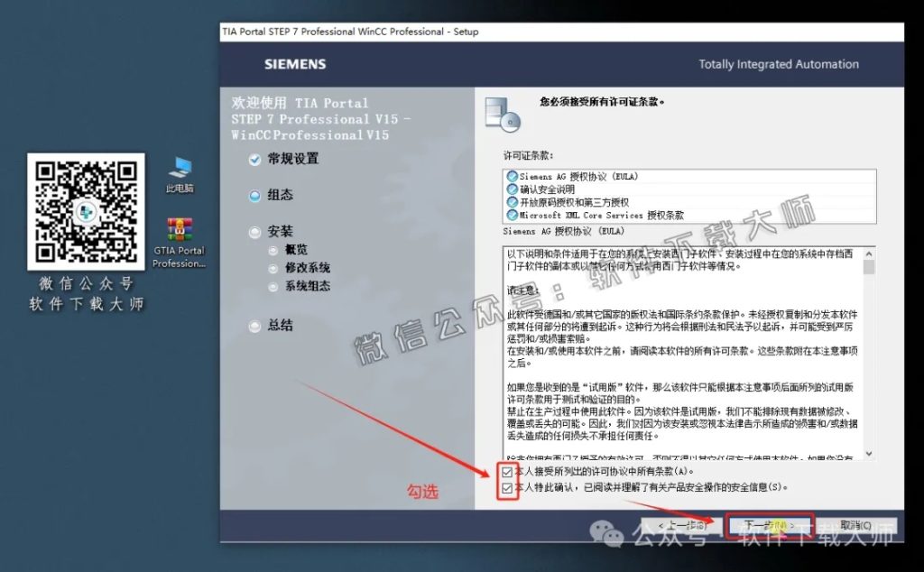This screenshot has height=572, width=924.
Task: Select the 组态 stage circle icon
Action: (x=254, y=195)
